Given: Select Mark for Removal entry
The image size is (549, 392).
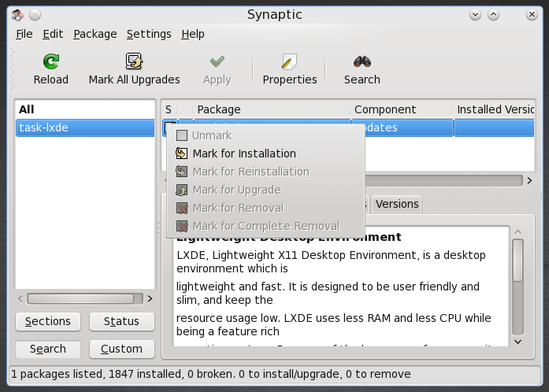Looking at the screenshot, I should point(265,208).
